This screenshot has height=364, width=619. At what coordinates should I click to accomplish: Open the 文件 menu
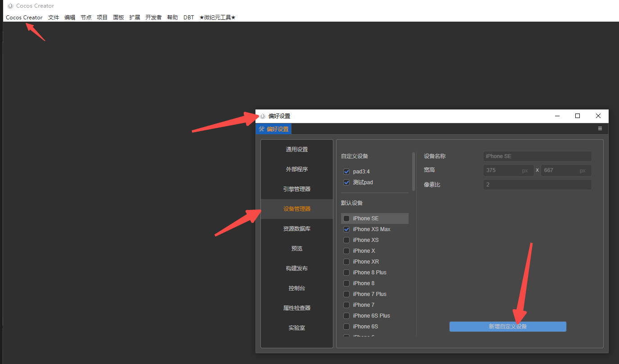[x=54, y=18]
